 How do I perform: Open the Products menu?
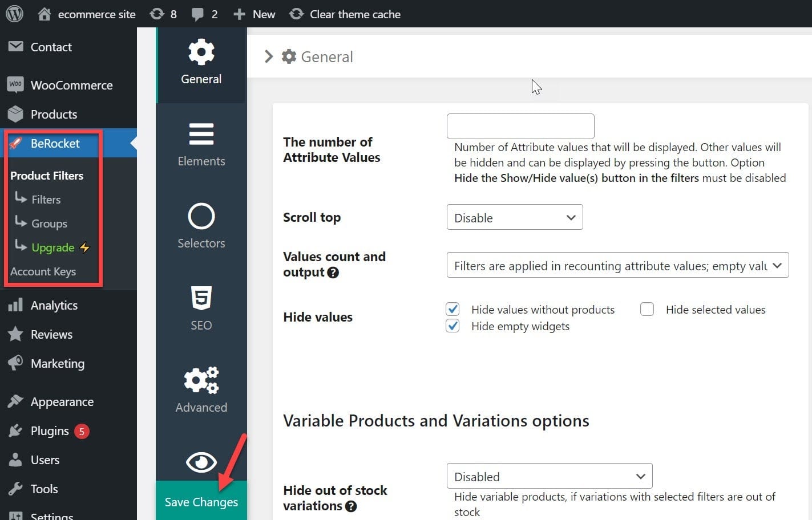point(68,114)
